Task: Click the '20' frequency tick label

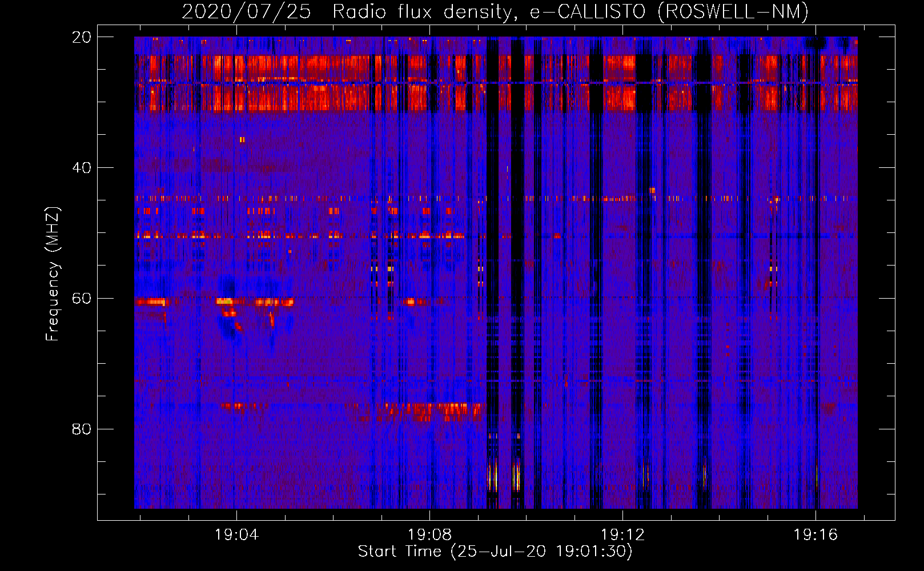Action: pyautogui.click(x=82, y=37)
